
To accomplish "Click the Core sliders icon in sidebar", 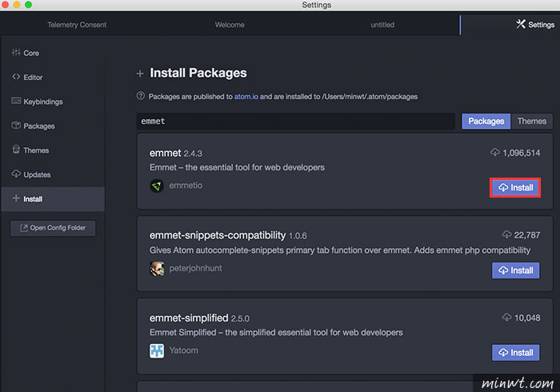I will pyautogui.click(x=16, y=53).
